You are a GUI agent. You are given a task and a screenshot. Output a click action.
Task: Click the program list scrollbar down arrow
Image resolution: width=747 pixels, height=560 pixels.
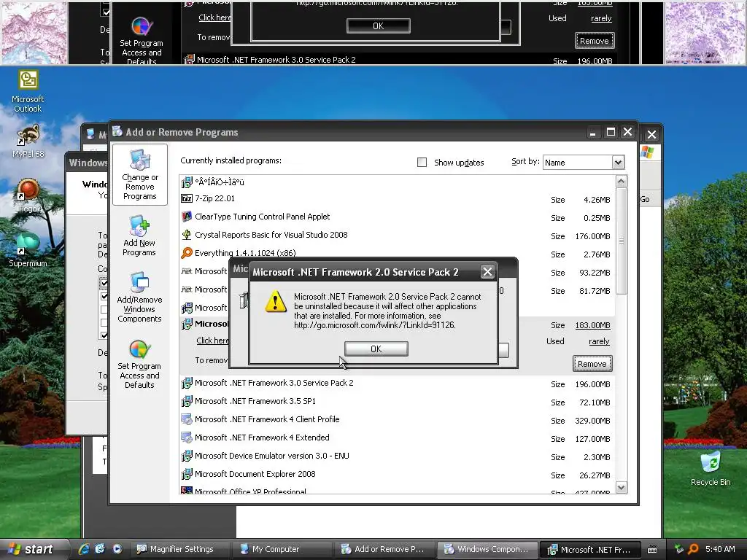[x=622, y=487]
